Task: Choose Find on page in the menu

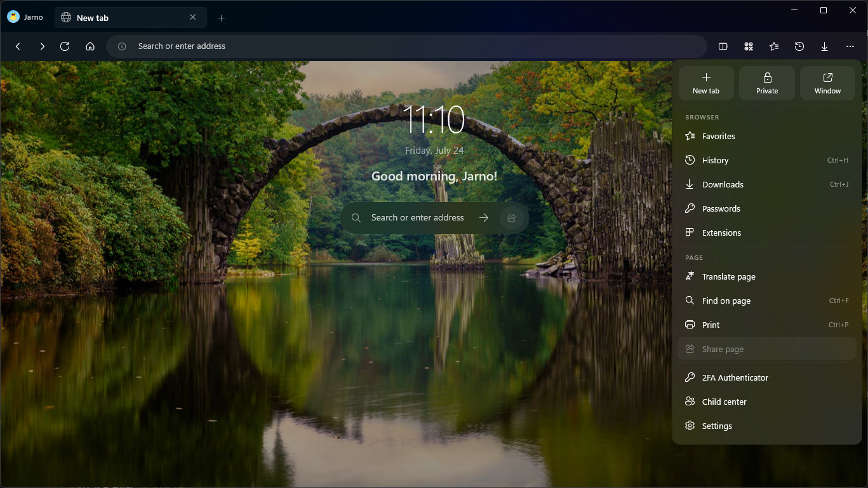Action: point(767,301)
